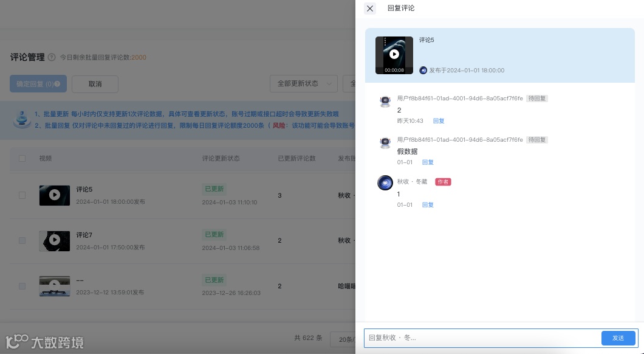Click the megaphone icon in the notice banner

(x=22, y=119)
